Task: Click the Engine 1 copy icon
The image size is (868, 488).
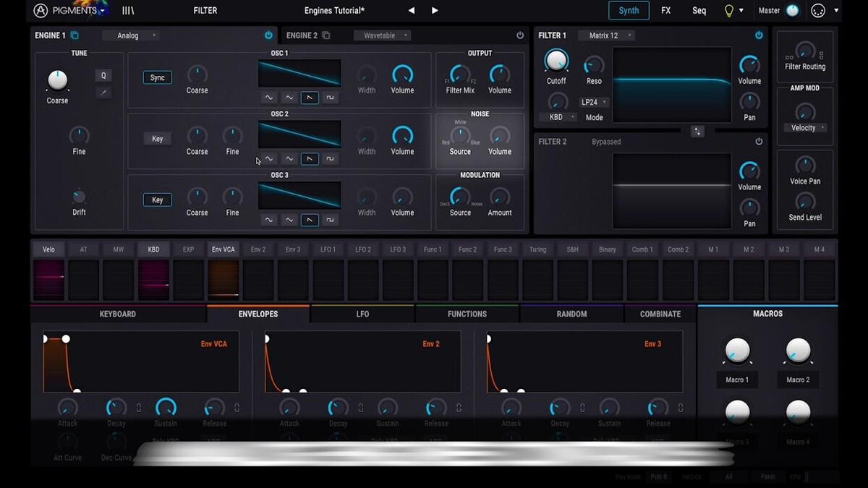Action: [75, 35]
